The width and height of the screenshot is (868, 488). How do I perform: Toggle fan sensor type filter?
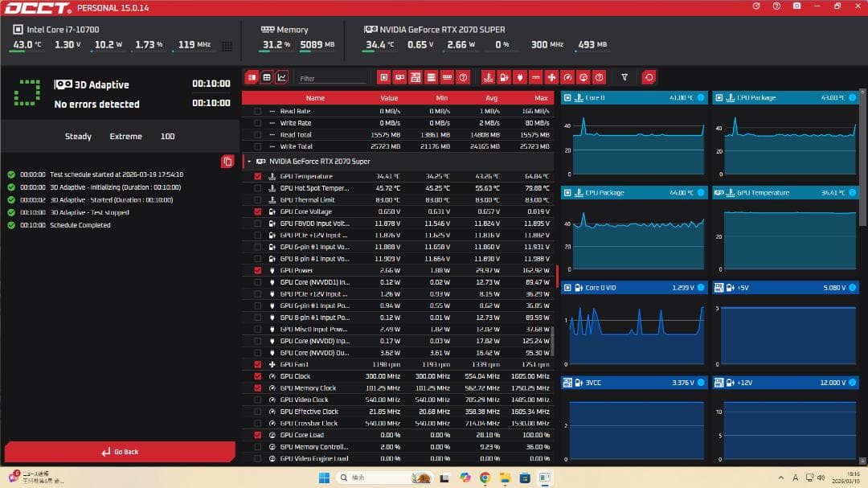[x=551, y=77]
